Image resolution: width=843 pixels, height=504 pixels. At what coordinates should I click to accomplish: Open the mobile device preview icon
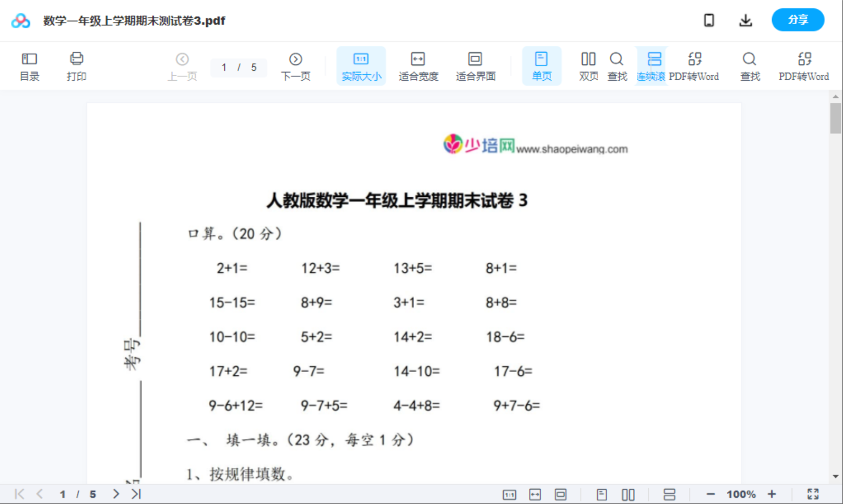pyautogui.click(x=709, y=20)
